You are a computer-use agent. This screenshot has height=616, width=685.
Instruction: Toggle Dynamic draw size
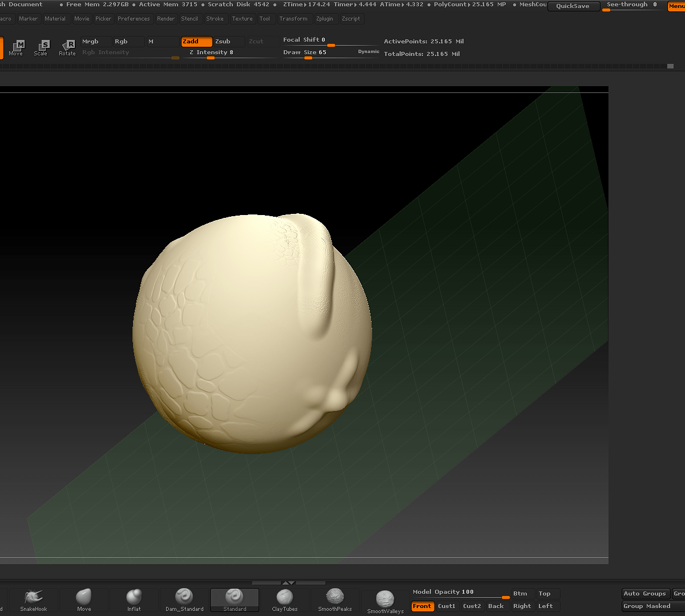click(369, 52)
